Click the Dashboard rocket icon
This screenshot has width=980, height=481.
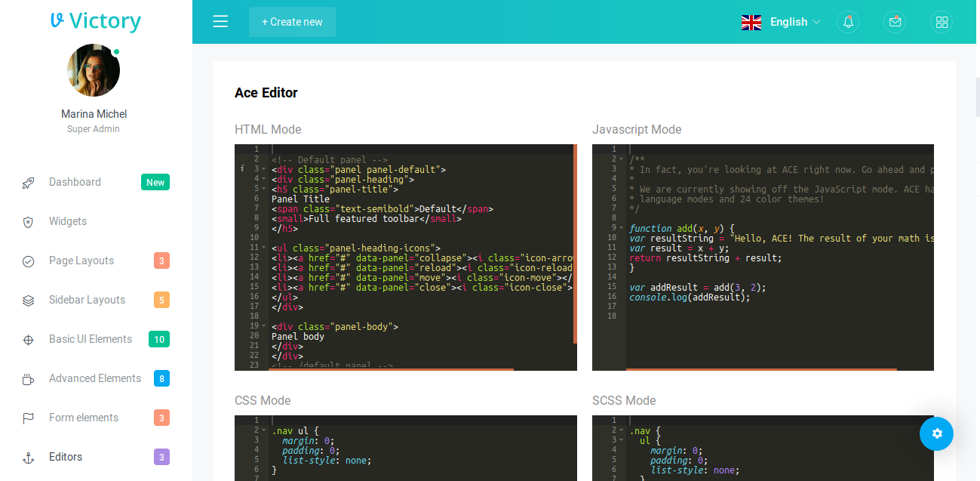pos(29,182)
